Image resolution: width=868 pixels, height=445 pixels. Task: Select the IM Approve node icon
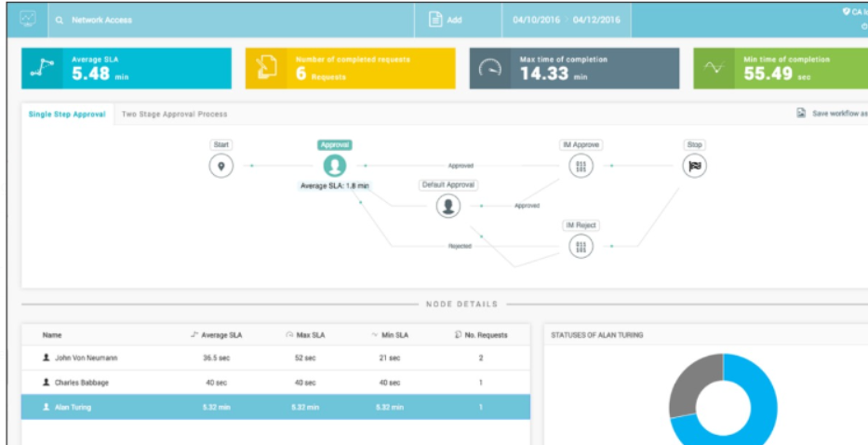pyautogui.click(x=581, y=166)
